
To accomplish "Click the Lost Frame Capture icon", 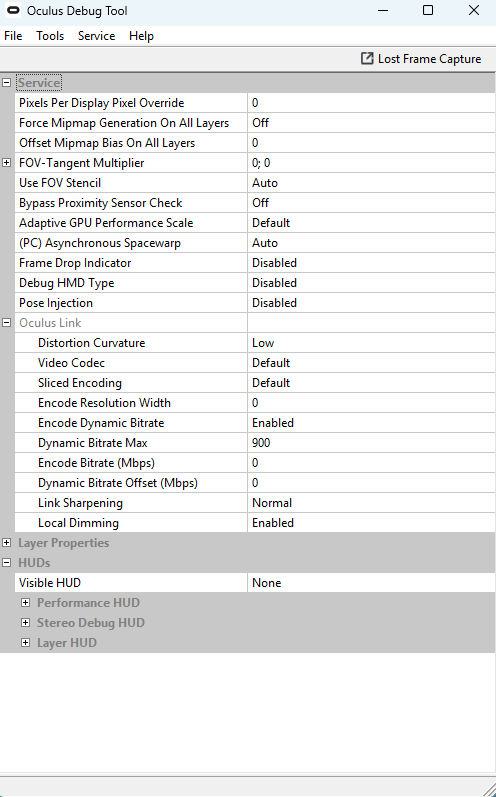I will pos(367,59).
